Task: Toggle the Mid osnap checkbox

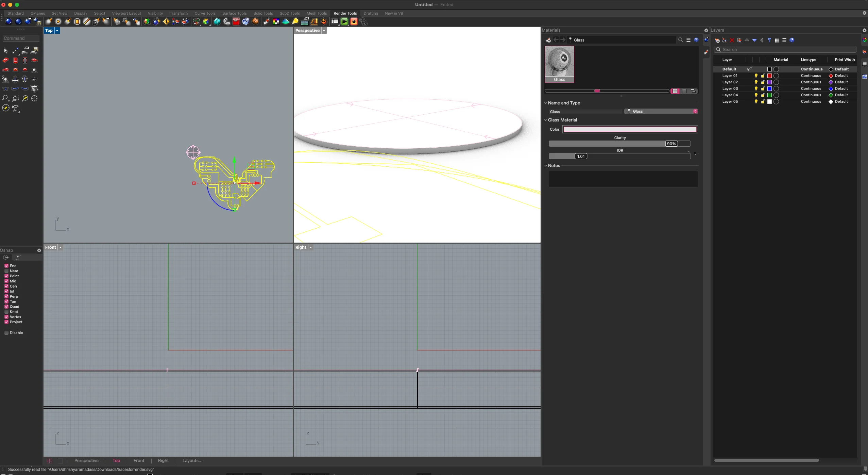Action: 6,281
